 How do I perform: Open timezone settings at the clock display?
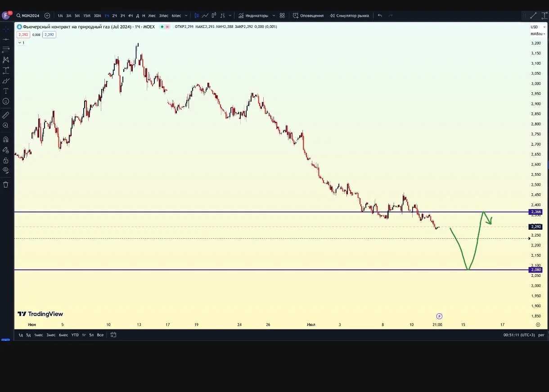tap(519, 335)
